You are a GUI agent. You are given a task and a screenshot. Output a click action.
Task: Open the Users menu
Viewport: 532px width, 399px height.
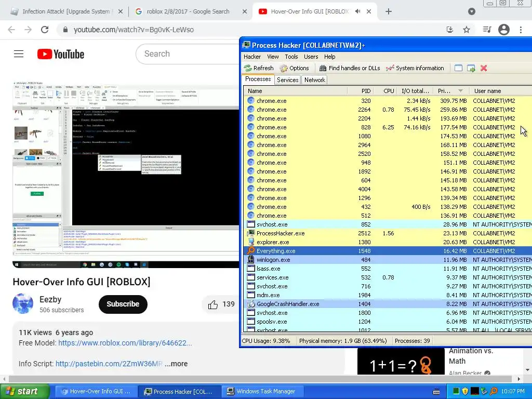[x=311, y=57]
